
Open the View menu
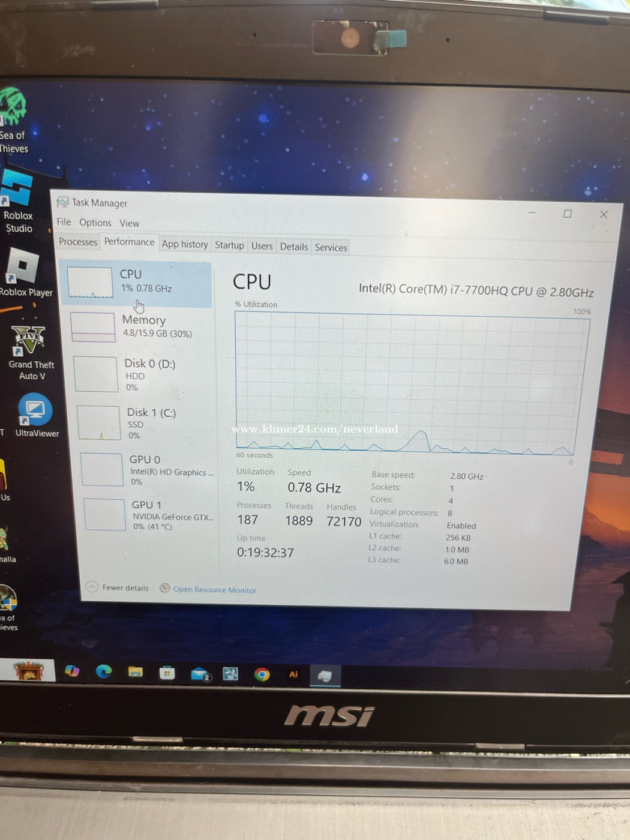tap(129, 223)
